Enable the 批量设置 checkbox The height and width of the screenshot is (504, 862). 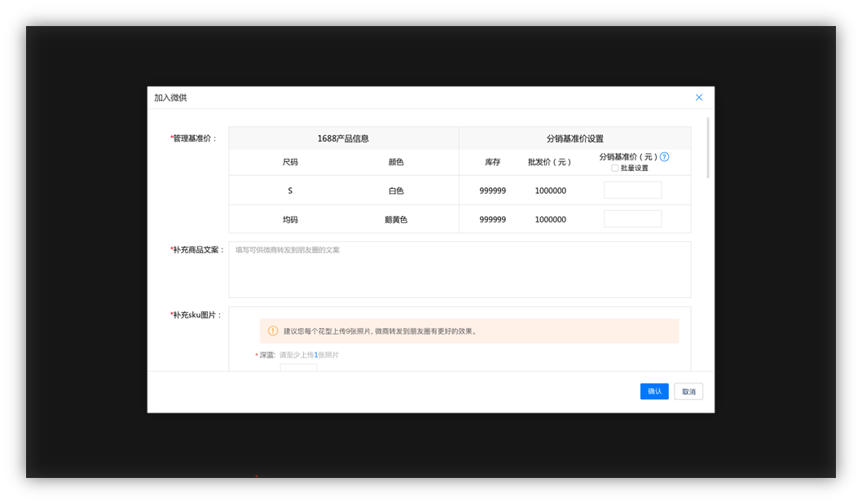click(615, 169)
